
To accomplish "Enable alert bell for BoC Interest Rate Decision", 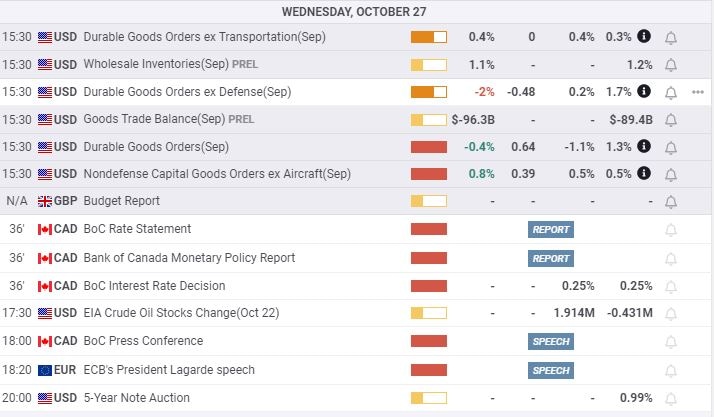I will tap(671, 286).
